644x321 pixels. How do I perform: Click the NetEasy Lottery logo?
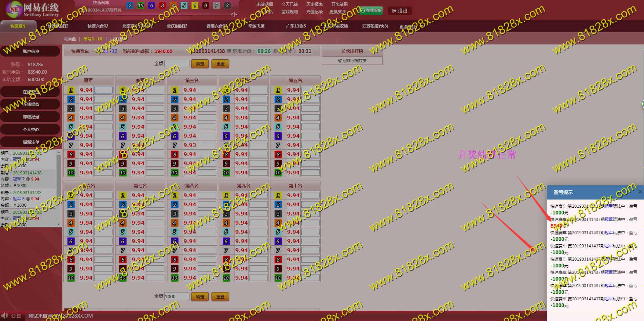click(32, 10)
